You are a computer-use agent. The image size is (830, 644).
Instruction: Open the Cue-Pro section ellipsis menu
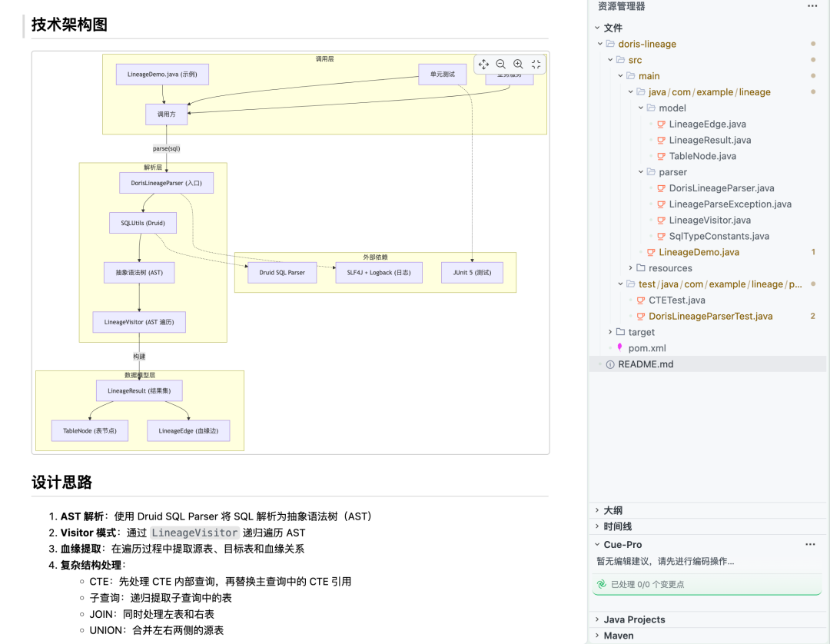pos(810,545)
